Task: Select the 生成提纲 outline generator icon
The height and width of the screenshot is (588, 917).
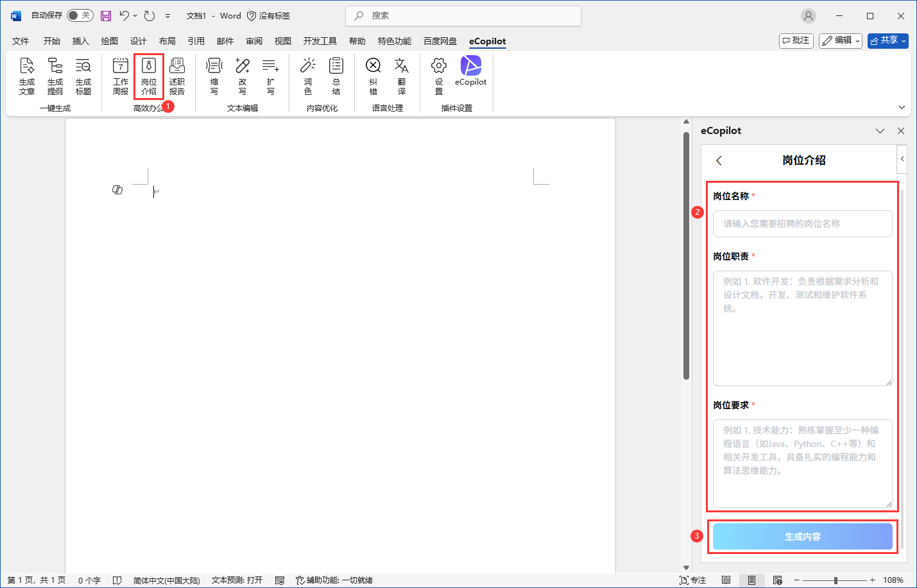Action: click(x=55, y=76)
